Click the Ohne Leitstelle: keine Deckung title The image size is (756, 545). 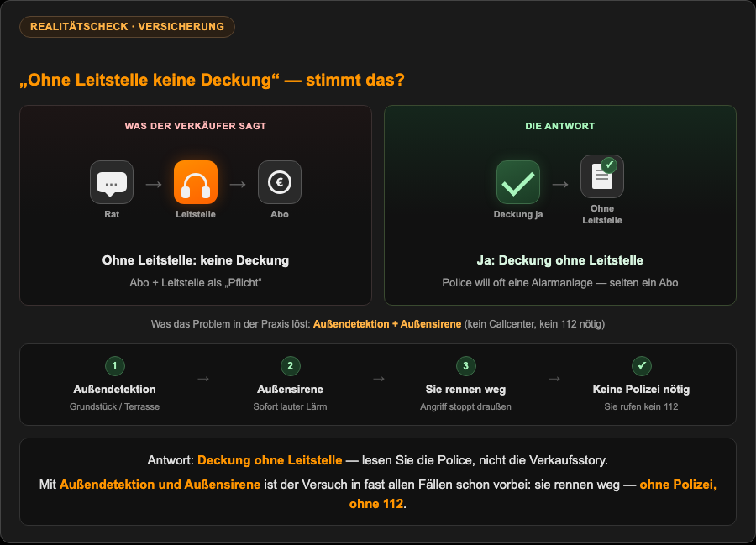pyautogui.click(x=195, y=260)
